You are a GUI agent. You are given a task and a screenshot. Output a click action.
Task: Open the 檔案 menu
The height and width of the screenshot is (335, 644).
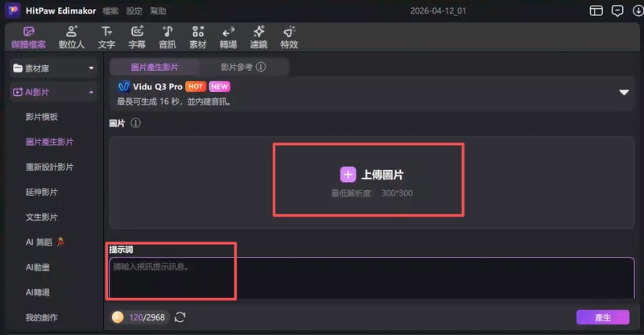[110, 11]
